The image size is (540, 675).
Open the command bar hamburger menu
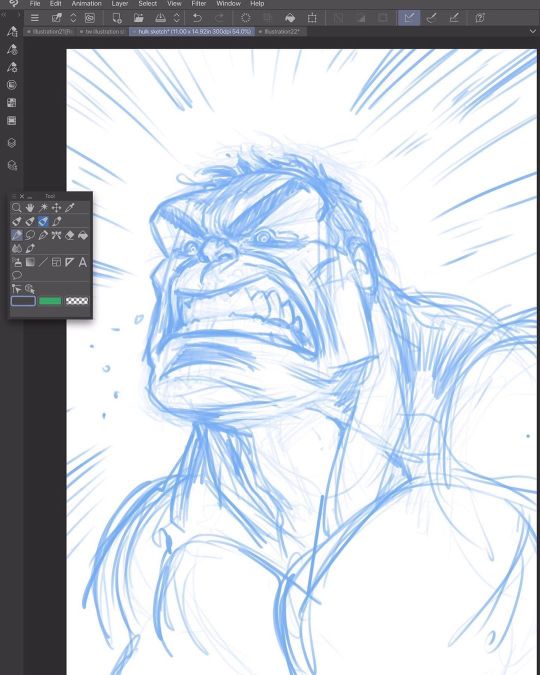click(x=35, y=18)
